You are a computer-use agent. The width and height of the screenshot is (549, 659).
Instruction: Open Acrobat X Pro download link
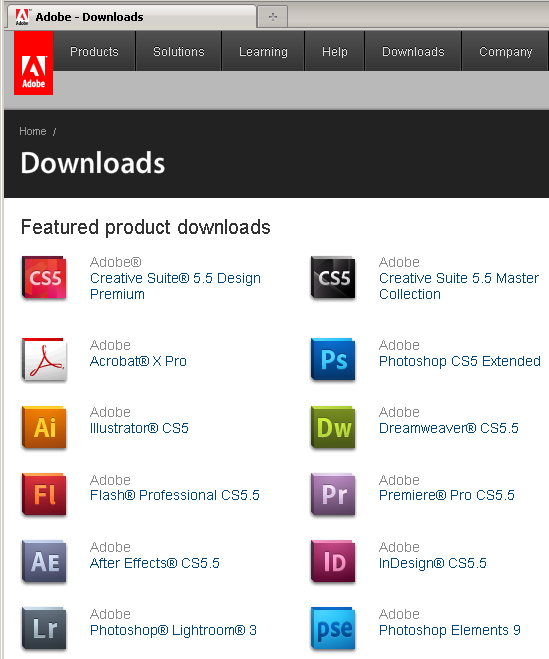coord(138,361)
